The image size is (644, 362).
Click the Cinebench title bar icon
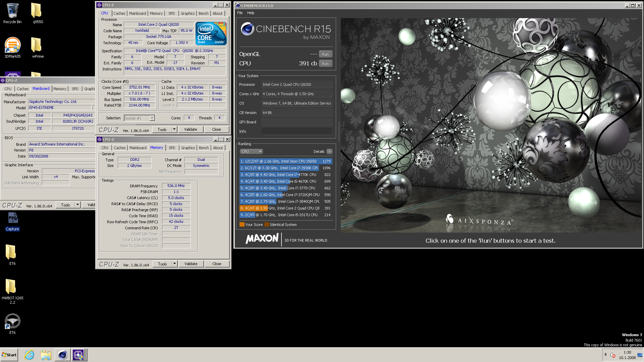238,6
